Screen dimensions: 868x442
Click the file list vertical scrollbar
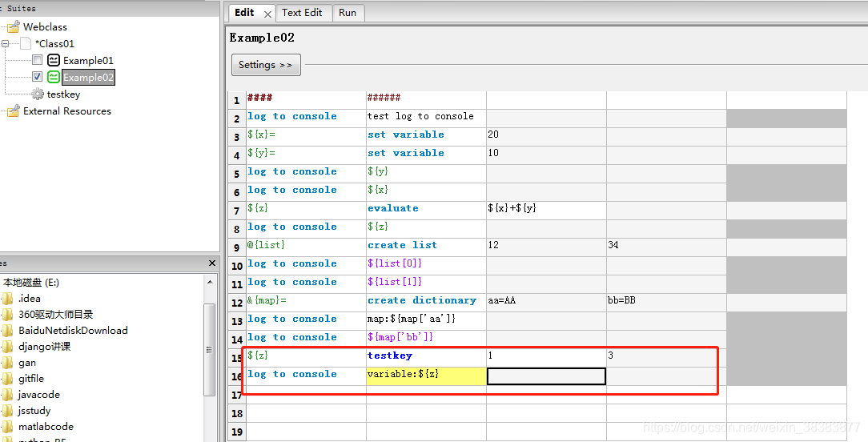point(209,349)
